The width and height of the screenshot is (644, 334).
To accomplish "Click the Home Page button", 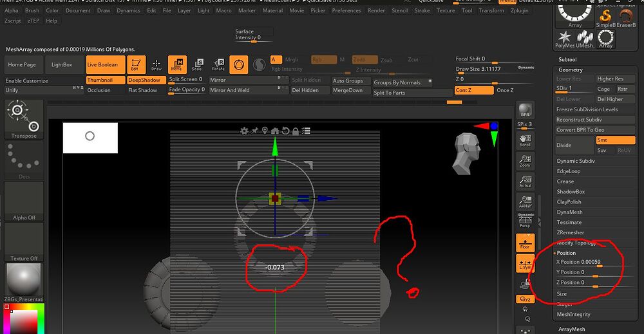I will pos(24,65).
